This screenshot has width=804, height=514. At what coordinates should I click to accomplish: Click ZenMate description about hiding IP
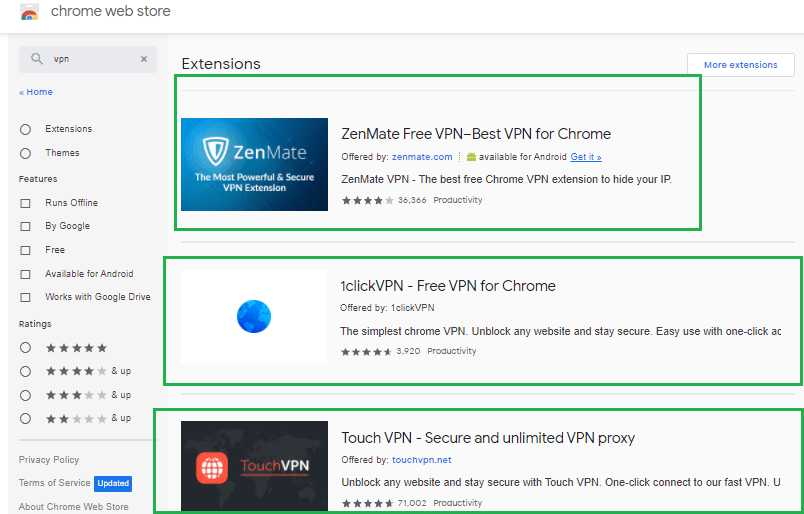click(x=507, y=180)
